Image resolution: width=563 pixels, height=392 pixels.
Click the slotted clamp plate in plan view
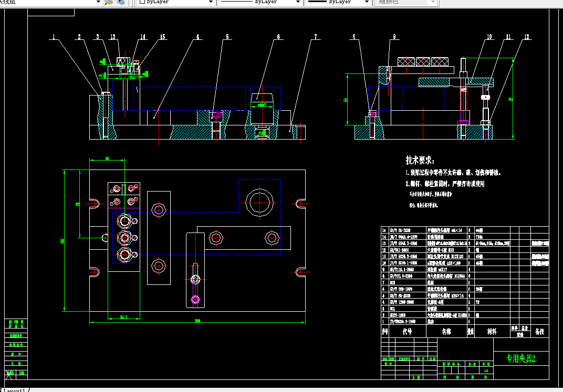pos(195,270)
